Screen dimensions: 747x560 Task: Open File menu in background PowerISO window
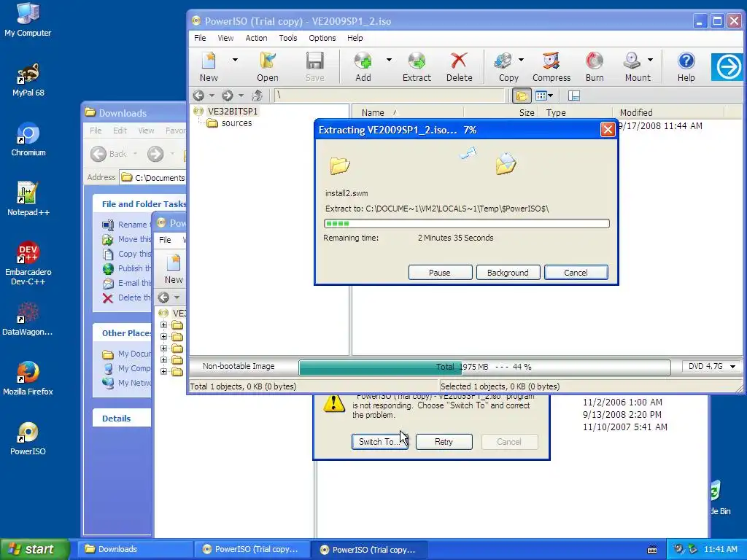165,240
